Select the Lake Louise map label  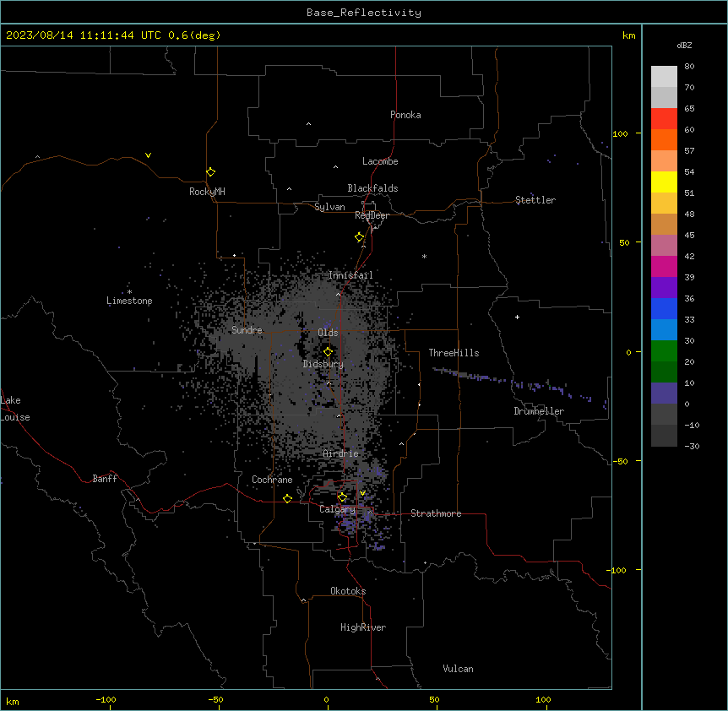(x=15, y=409)
